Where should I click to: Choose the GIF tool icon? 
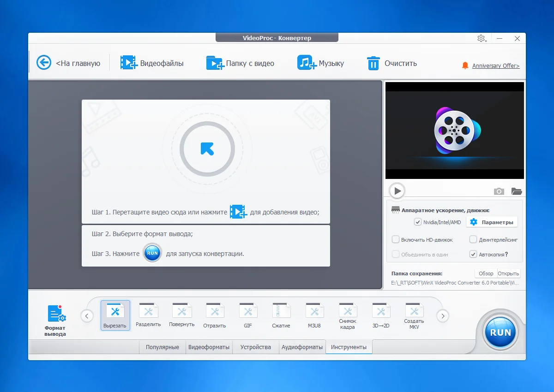(248, 311)
